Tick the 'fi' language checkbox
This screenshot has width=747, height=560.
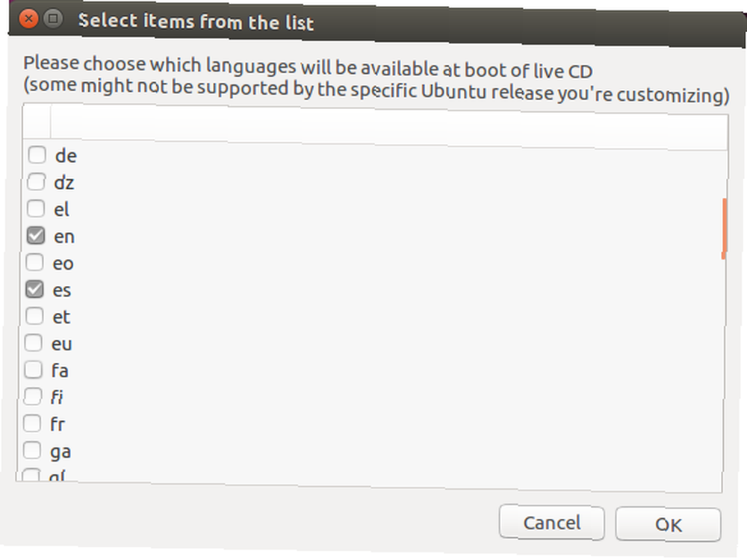click(x=32, y=396)
